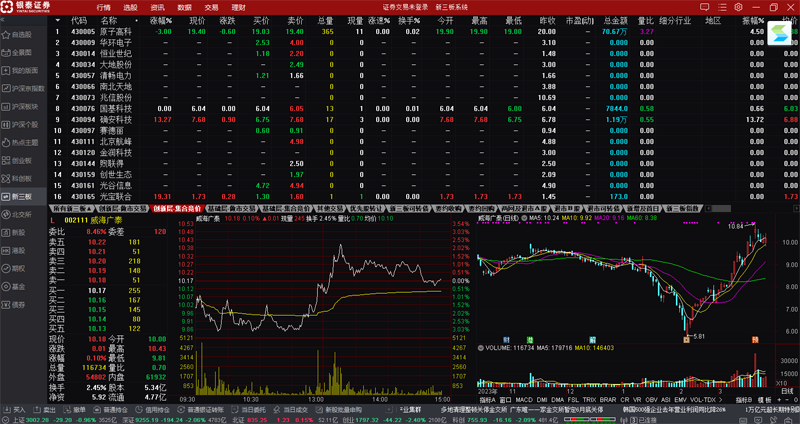Click the 买入 buy toolbar button

click(14, 410)
